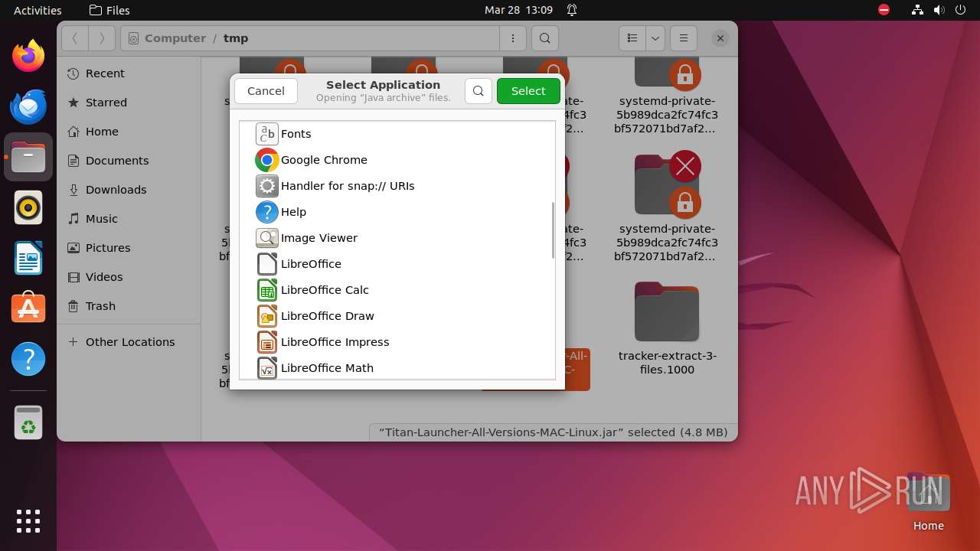
Task: Select the Fonts application entry
Action: coord(397,134)
